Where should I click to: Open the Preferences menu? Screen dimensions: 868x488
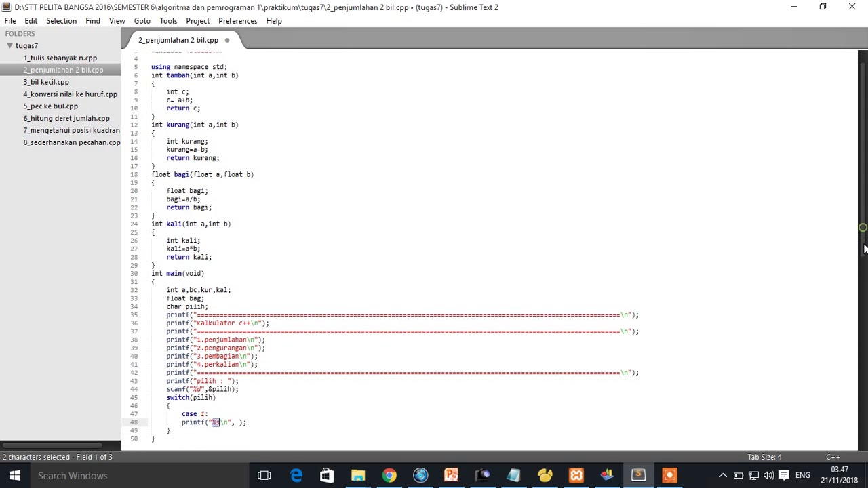[x=238, y=21]
